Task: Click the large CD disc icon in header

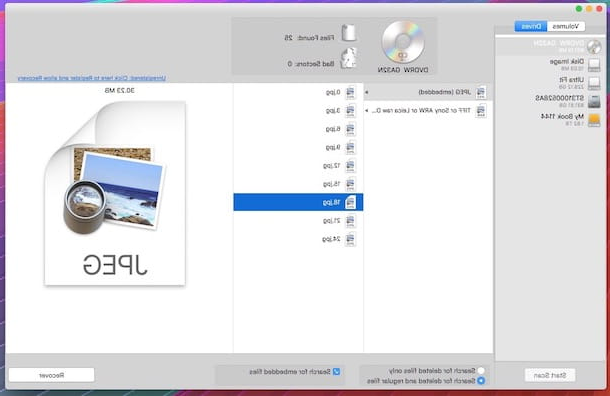Action: (403, 42)
